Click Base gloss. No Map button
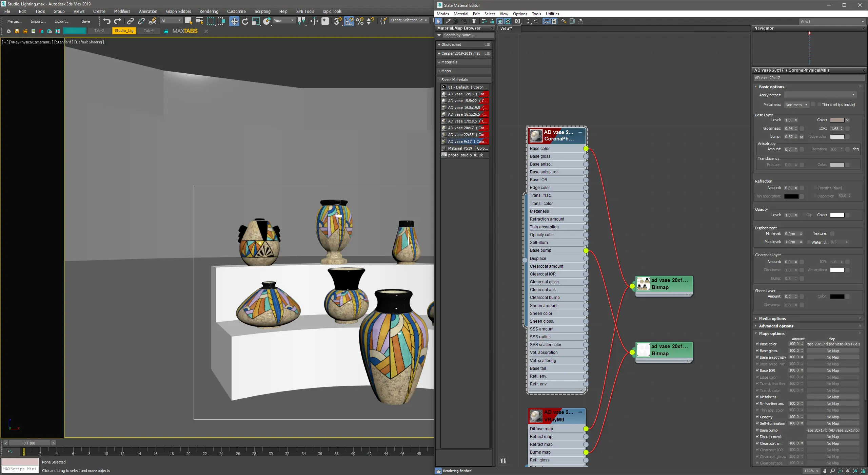 tap(832, 351)
